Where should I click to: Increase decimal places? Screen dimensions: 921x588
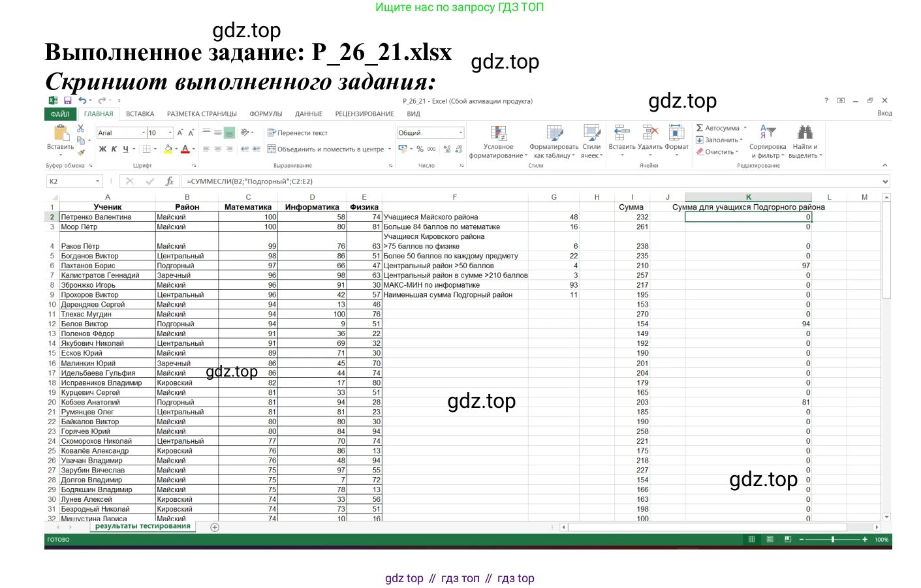pos(447,149)
